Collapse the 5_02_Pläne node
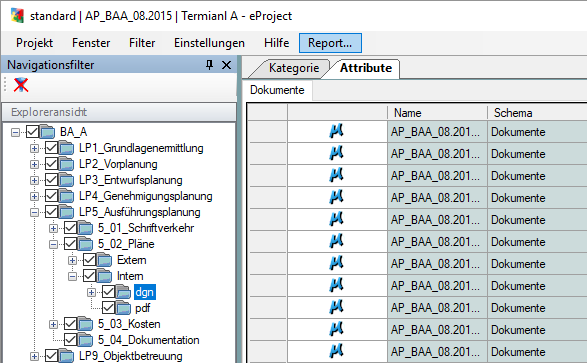The image size is (587, 363). pos(54,244)
